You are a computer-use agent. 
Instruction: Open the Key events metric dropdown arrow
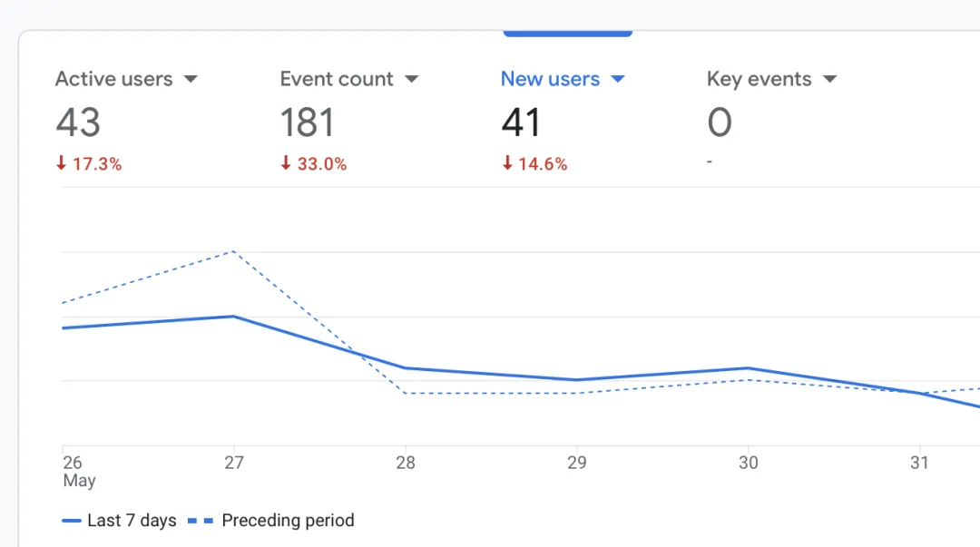pyautogui.click(x=829, y=80)
